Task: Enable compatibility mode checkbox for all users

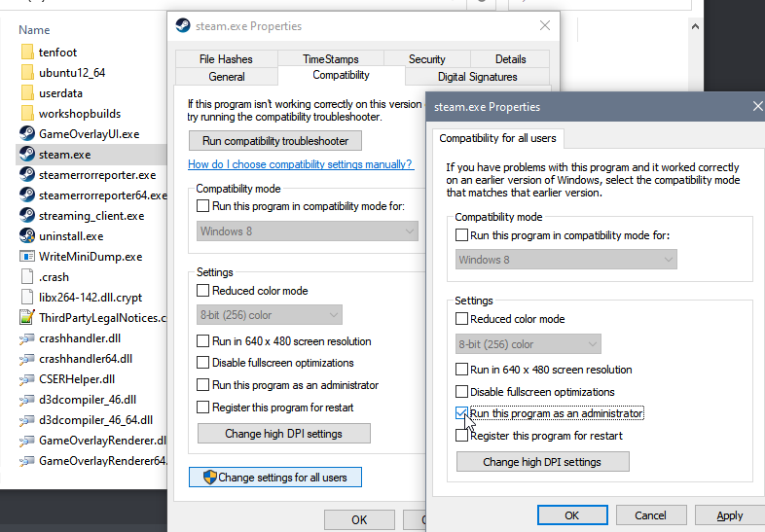Action: pyautogui.click(x=461, y=235)
